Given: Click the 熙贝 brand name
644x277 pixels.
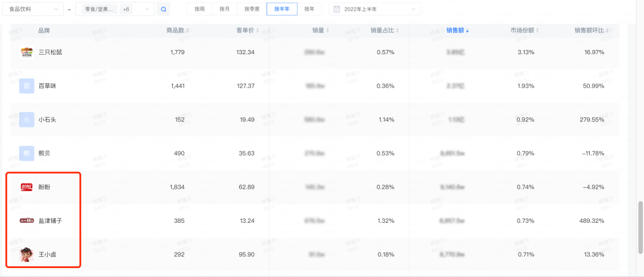Looking at the screenshot, I should (x=44, y=154).
